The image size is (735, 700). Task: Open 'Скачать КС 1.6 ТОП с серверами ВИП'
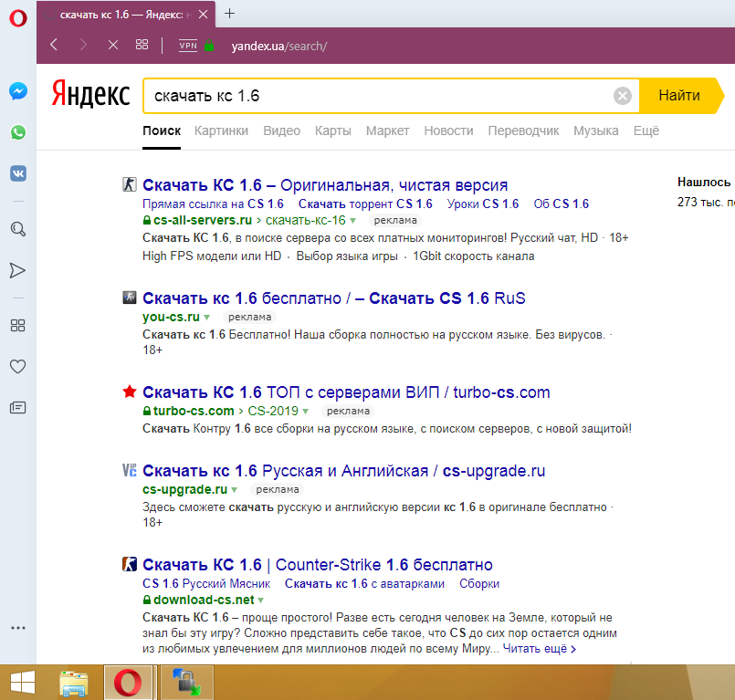pos(346,392)
